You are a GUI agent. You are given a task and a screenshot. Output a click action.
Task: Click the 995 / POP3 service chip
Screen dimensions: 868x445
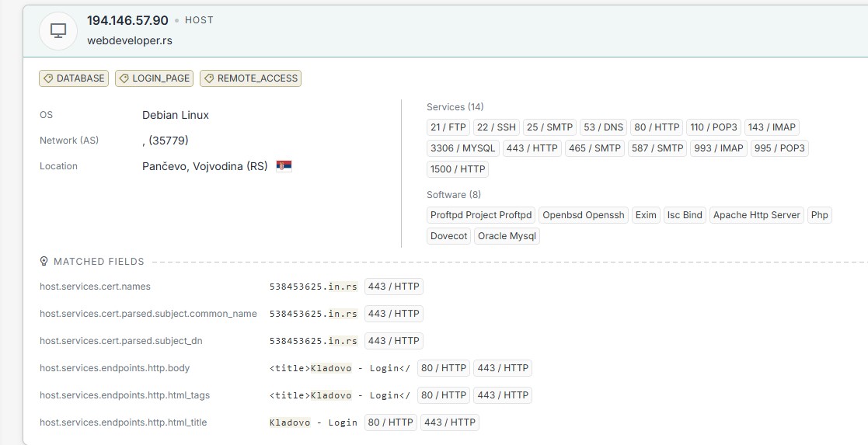click(x=779, y=148)
